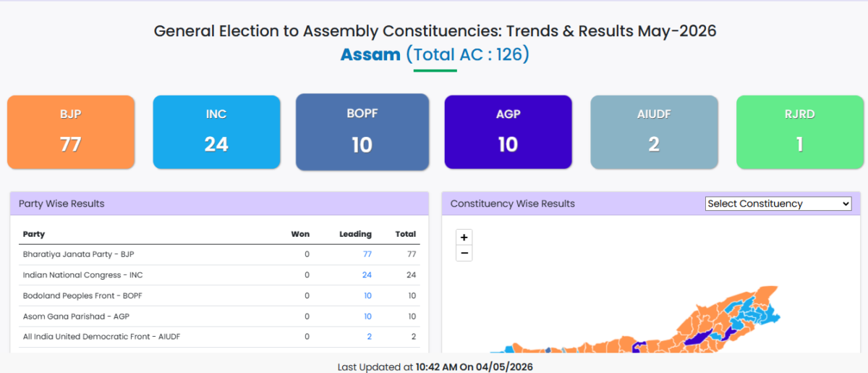Image resolution: width=868 pixels, height=373 pixels.
Task: Open BOPF leading count 10 link
Action: click(x=367, y=296)
